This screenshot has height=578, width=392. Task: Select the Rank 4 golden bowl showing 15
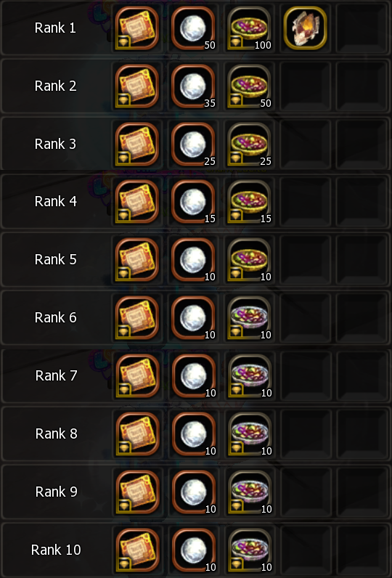(250, 202)
